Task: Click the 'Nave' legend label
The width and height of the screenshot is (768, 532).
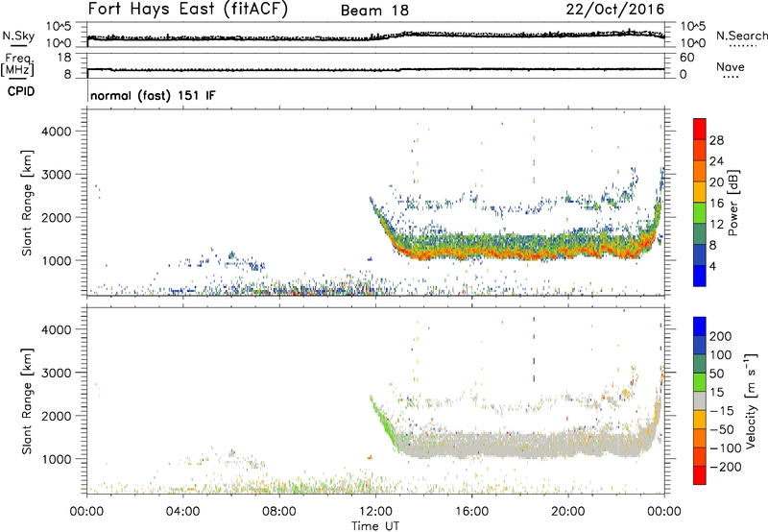Action: coord(731,66)
